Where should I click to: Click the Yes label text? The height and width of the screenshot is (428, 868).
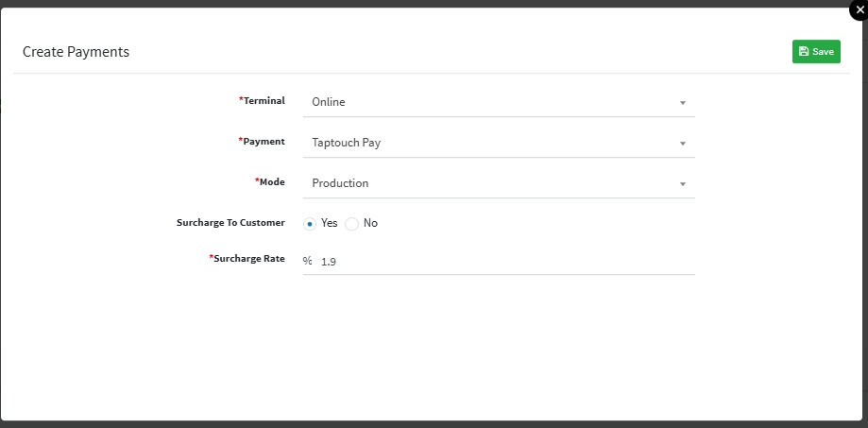(x=329, y=223)
